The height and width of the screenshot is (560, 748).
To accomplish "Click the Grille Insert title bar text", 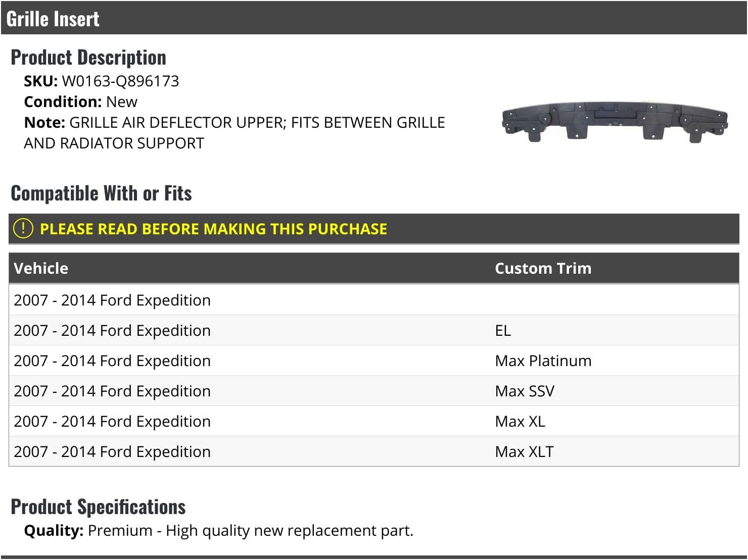I will click(53, 19).
